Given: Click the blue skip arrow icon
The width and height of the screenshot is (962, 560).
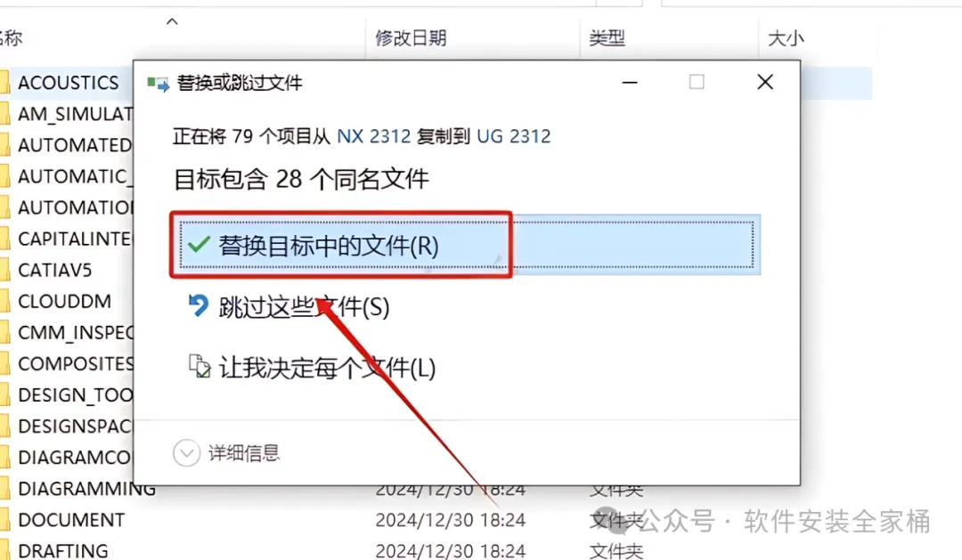Looking at the screenshot, I should [x=198, y=305].
